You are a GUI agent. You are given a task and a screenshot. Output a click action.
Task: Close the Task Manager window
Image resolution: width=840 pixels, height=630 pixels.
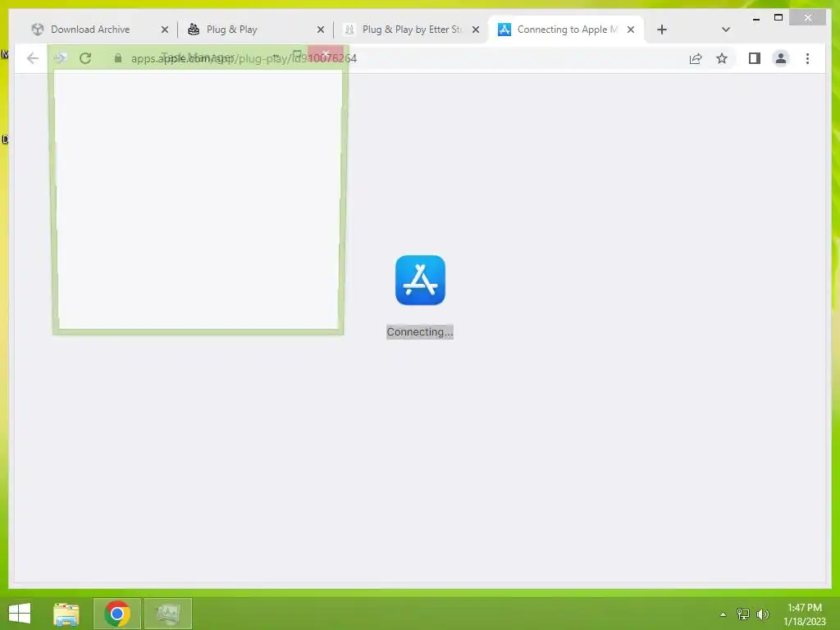coord(325,53)
